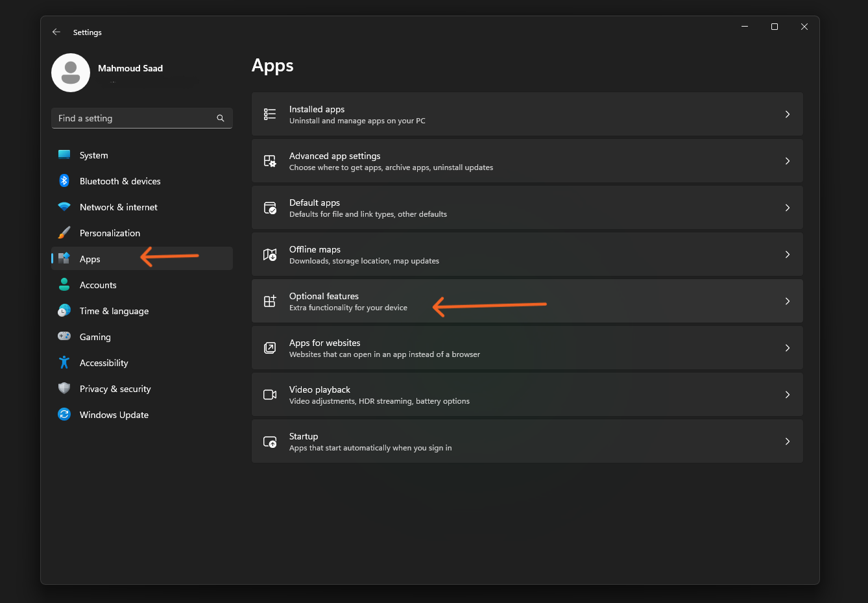Open Optional features via right chevron
This screenshot has height=603, width=868.
[x=787, y=301]
